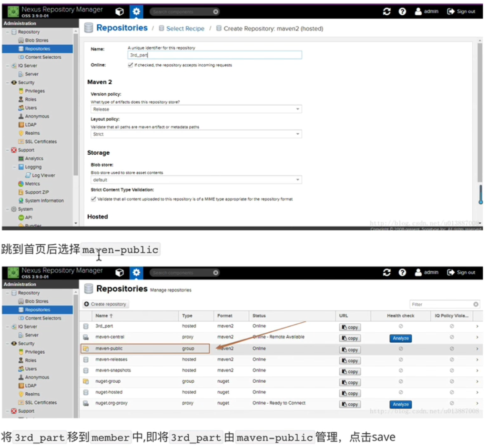Select the maven-public row in the table
Image resolution: width=497 pixels, height=448 pixels.
(x=281, y=348)
